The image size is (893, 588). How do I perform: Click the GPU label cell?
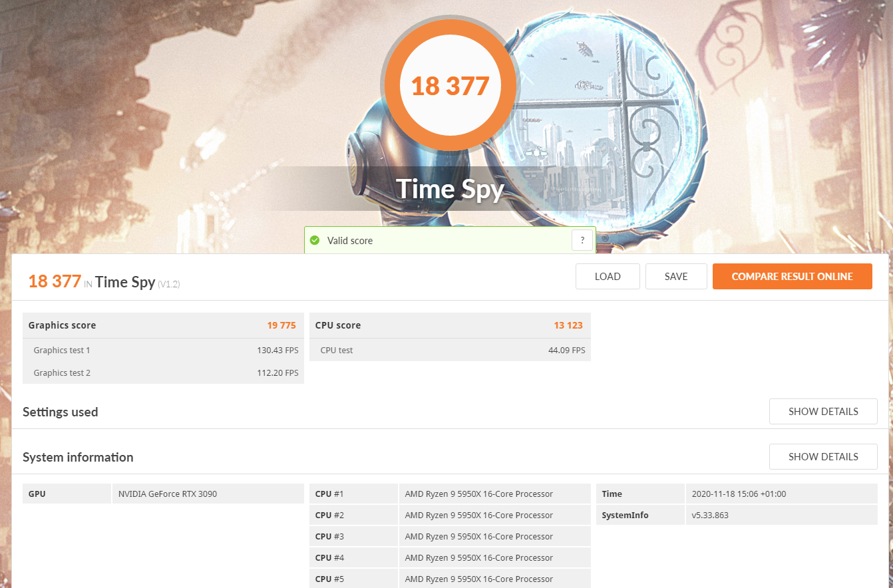tap(67, 494)
